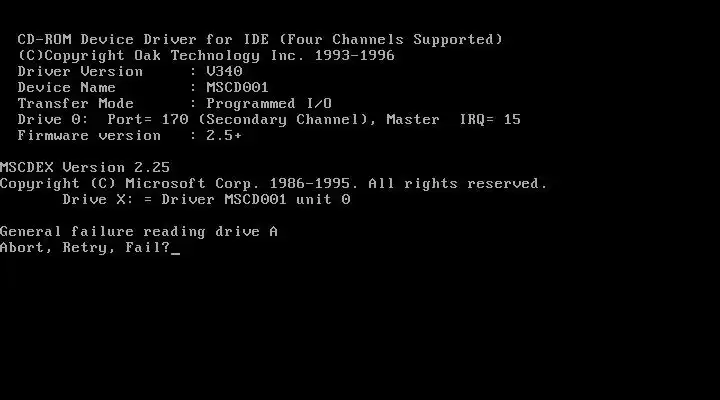
Task: Click the General failure reading drive A message
Action: (x=139, y=232)
